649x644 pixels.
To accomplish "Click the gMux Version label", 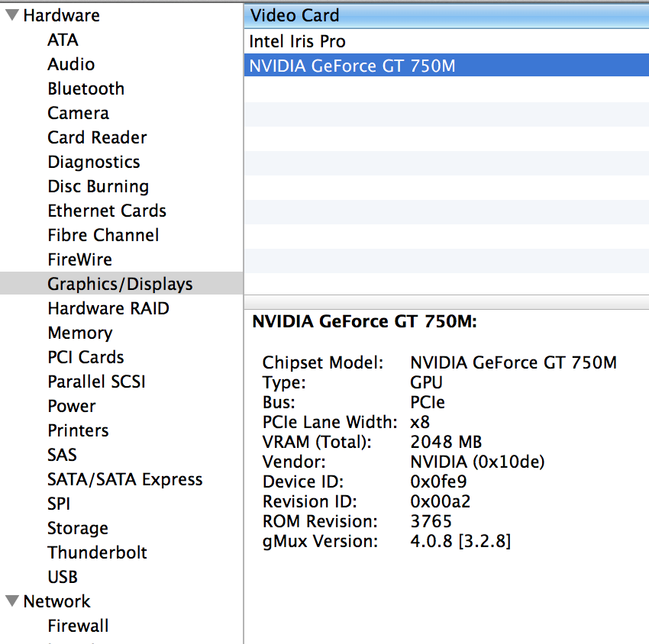I will click(321, 541).
